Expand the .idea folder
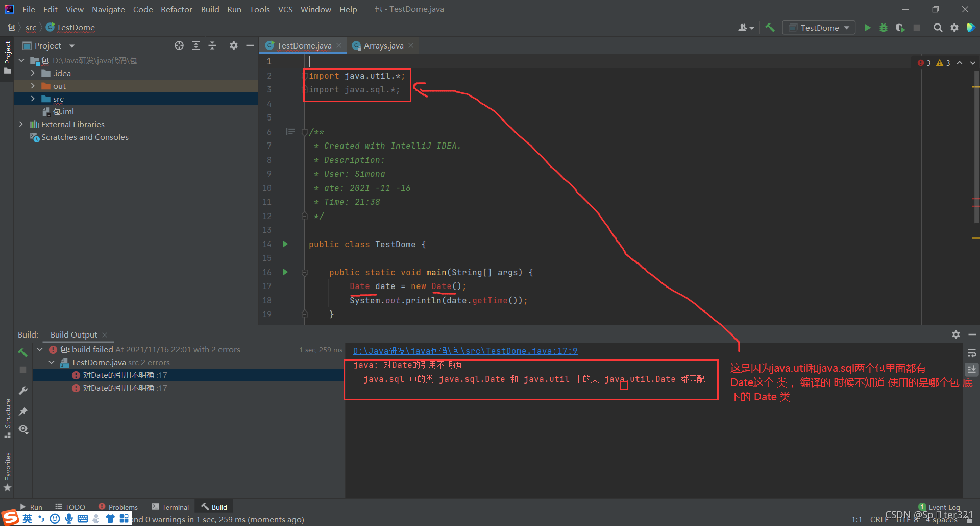980x526 pixels. pyautogui.click(x=33, y=73)
